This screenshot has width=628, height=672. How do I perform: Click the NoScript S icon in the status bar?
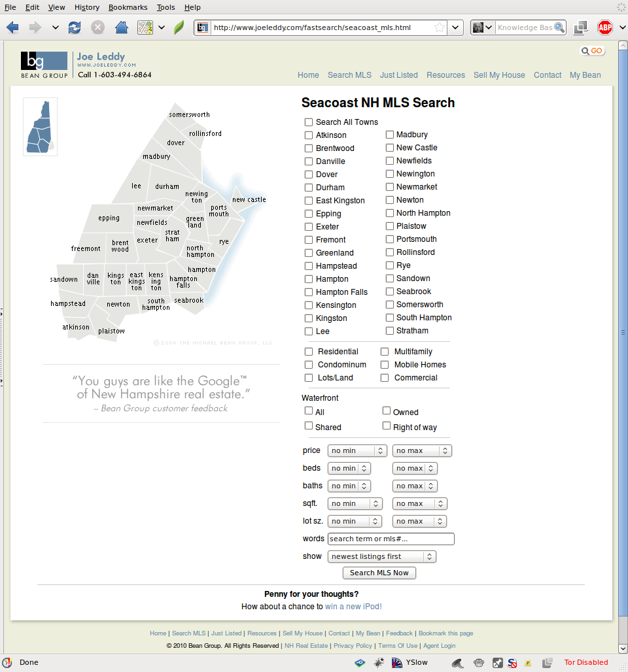512,663
